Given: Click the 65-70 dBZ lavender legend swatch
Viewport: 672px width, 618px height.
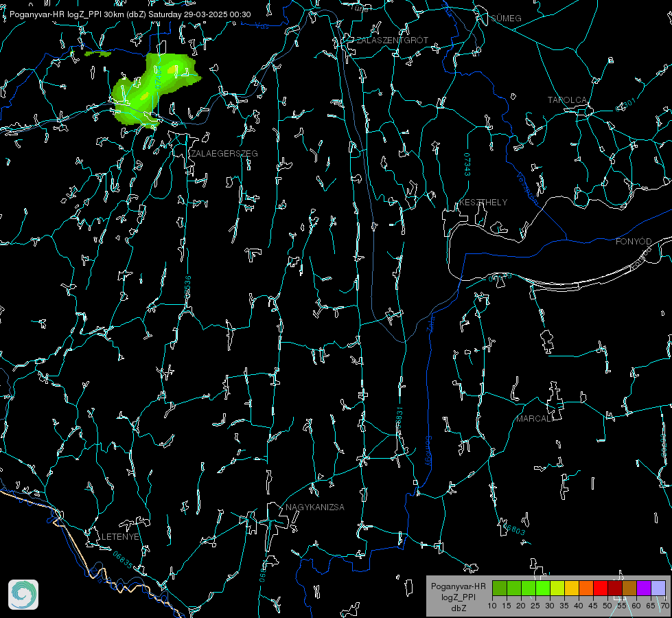Looking at the screenshot, I should [x=658, y=588].
